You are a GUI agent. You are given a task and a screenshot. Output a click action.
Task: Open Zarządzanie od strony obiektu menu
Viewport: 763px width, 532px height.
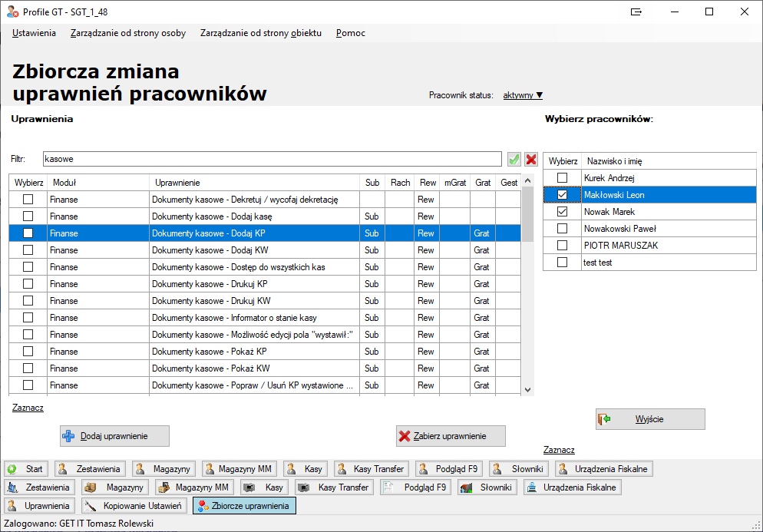click(x=261, y=33)
